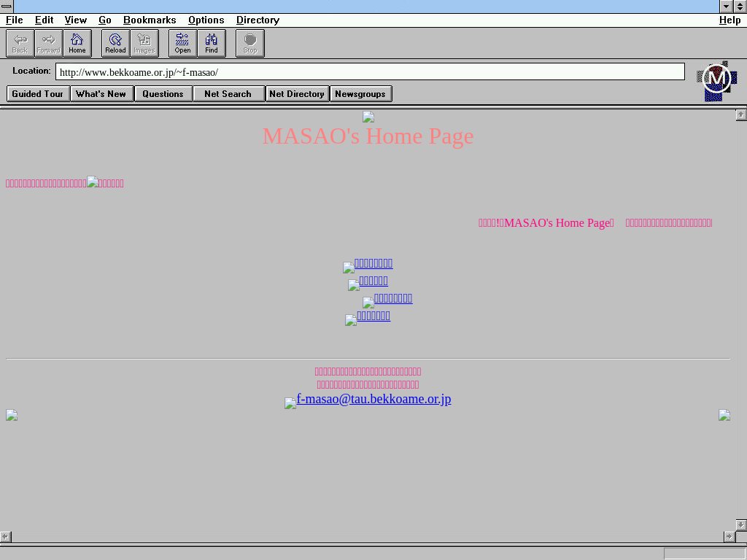Open the Options menu
The image size is (747, 560).
pyautogui.click(x=206, y=20)
